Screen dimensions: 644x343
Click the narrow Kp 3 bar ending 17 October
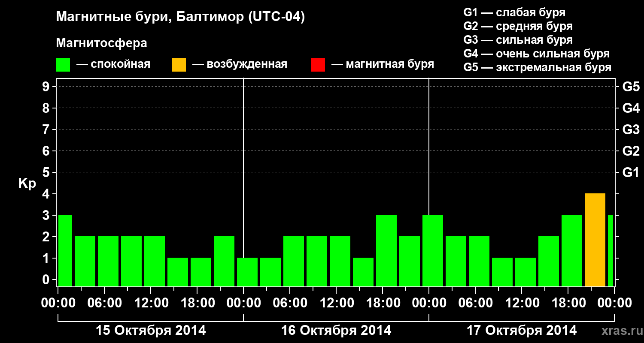point(611,251)
